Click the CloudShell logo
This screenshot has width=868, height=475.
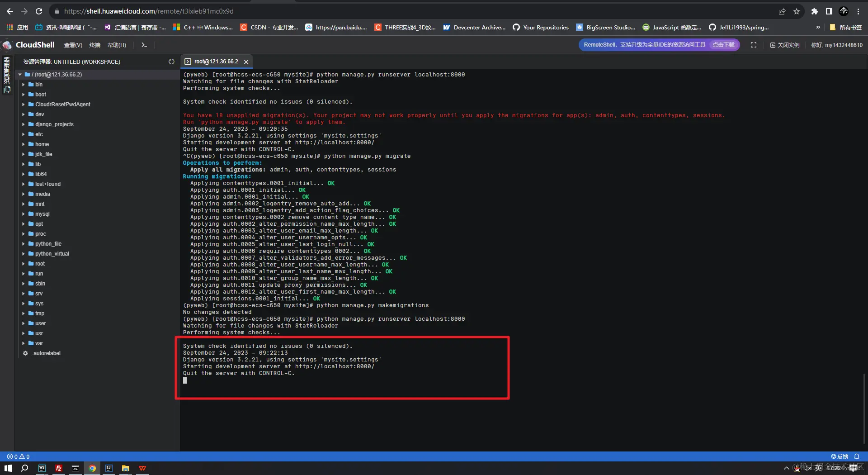pos(28,45)
